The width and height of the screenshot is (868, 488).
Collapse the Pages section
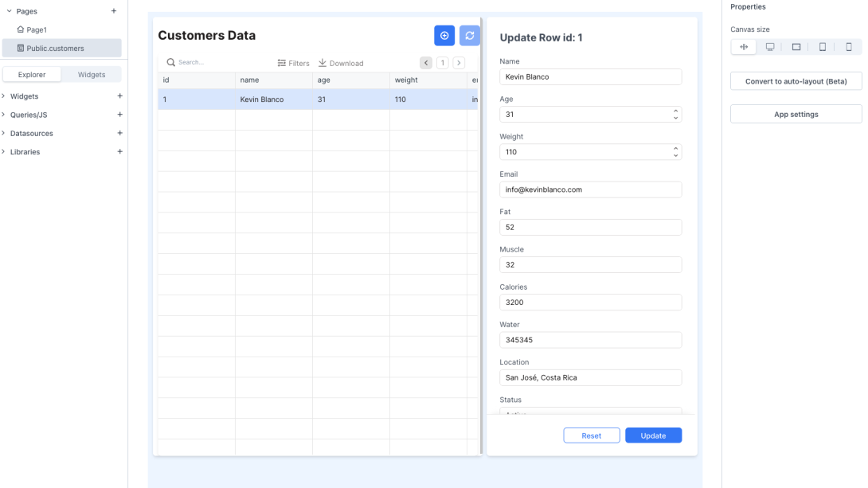click(x=8, y=11)
